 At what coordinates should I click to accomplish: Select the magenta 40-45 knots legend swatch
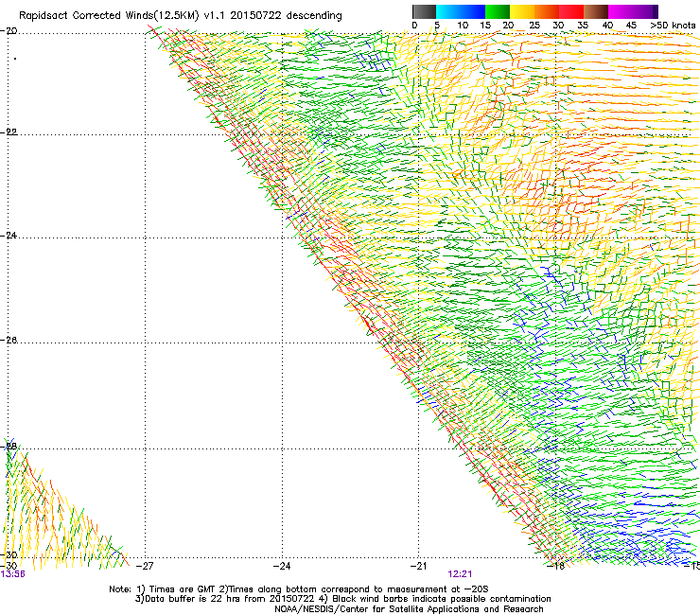[621, 11]
